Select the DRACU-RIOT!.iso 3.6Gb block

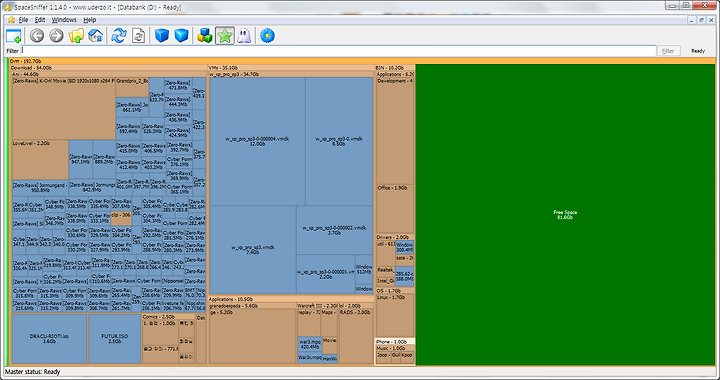[x=49, y=339]
